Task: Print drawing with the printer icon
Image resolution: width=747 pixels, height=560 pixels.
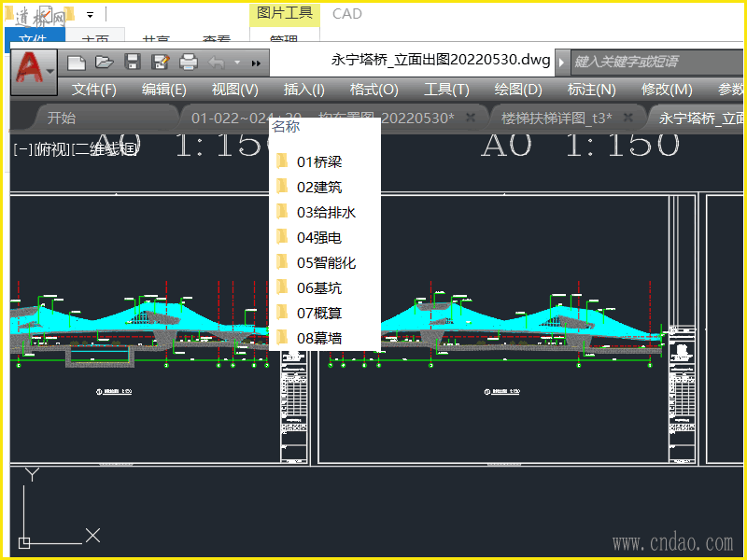Action: [x=189, y=63]
